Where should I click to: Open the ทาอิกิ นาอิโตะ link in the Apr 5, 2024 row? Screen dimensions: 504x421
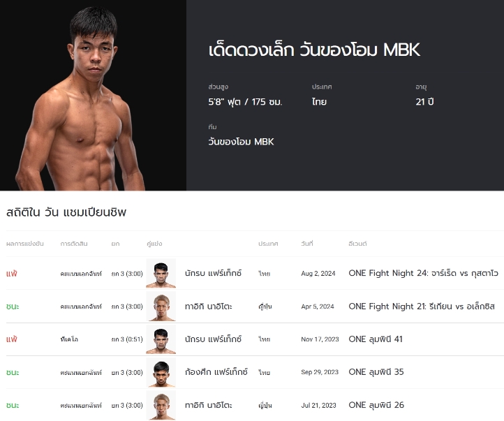click(208, 306)
